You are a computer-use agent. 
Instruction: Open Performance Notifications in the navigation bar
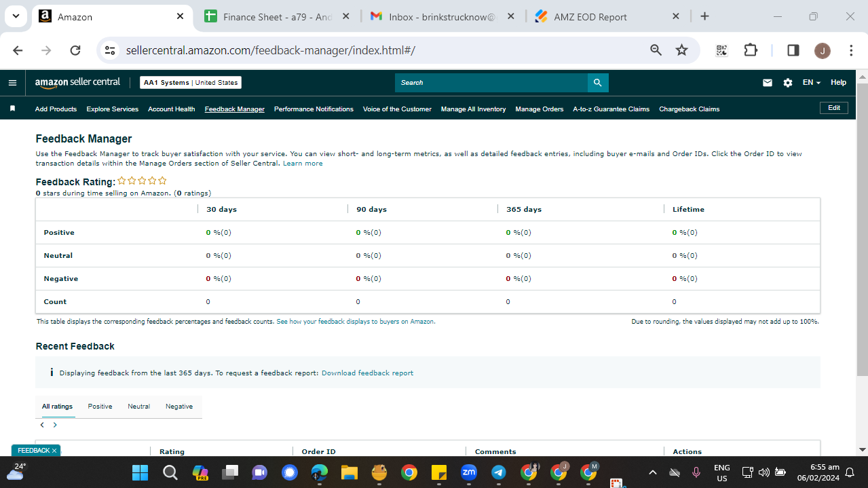(314, 109)
